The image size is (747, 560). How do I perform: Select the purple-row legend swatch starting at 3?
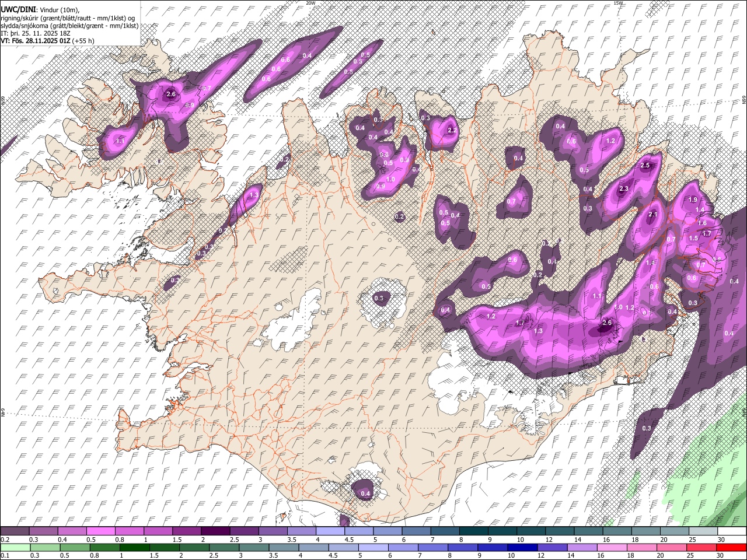tap(272, 531)
